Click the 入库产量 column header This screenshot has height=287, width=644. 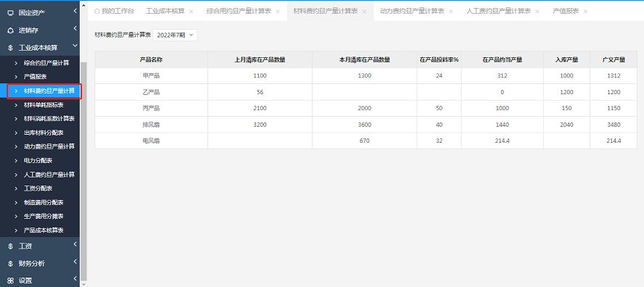coord(567,59)
